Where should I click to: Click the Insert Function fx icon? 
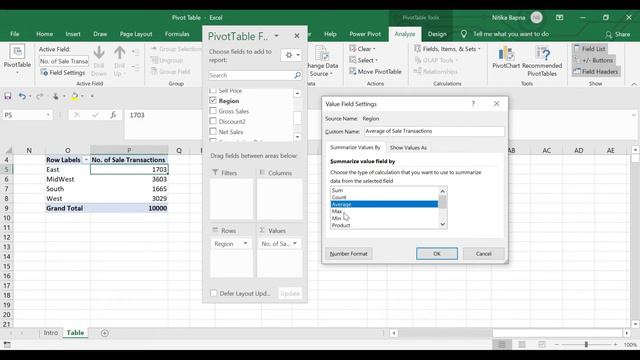point(113,115)
